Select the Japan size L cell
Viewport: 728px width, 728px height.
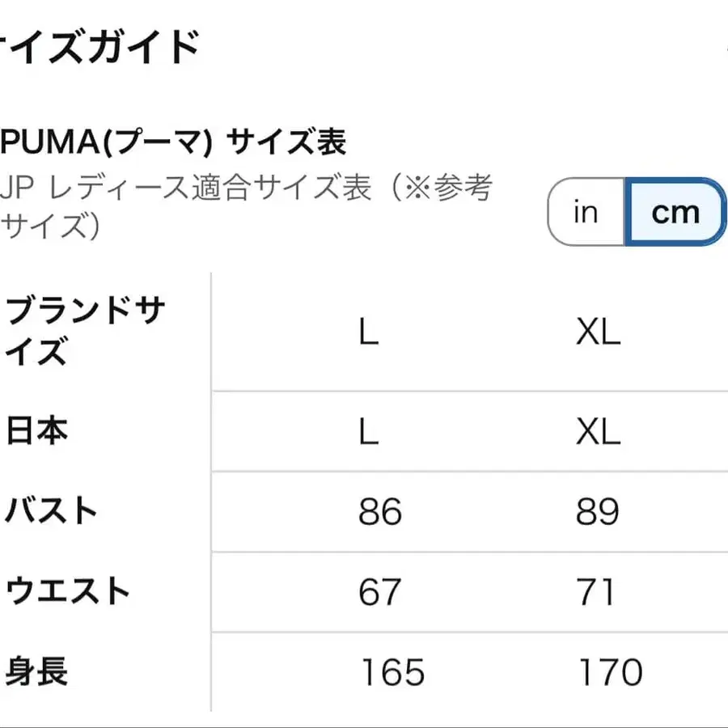pos(370,433)
